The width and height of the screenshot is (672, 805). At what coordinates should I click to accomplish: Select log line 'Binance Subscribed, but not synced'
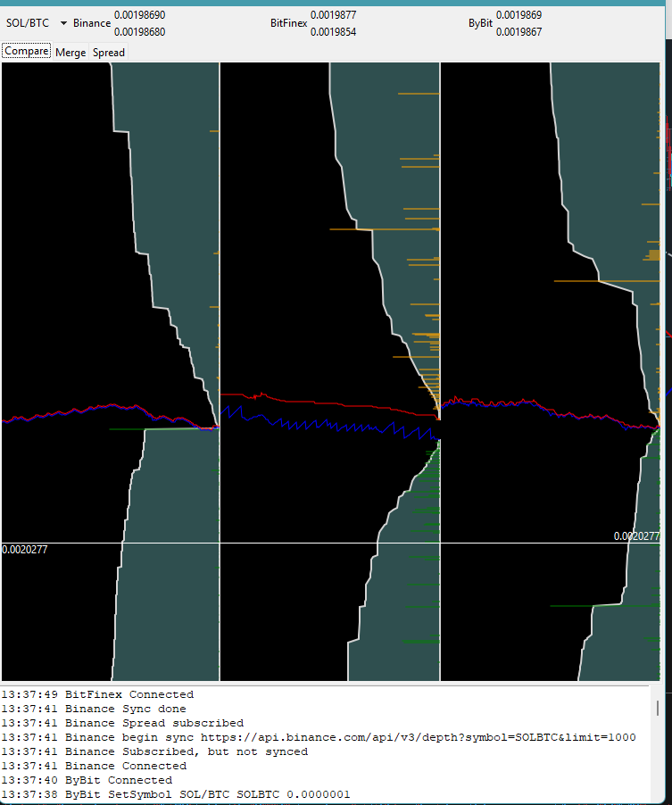coord(154,752)
